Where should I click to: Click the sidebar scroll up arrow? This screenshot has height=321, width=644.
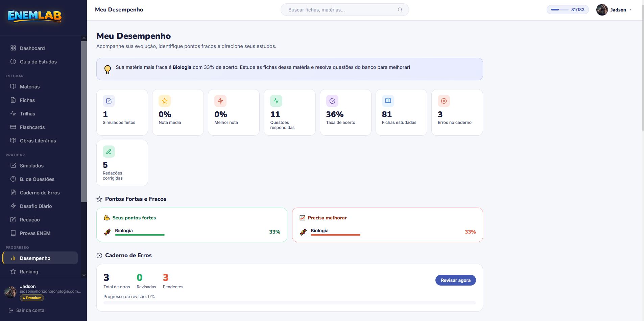(x=84, y=38)
